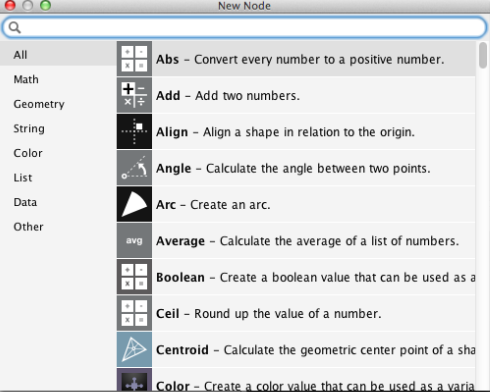Select the Other category

(58, 227)
